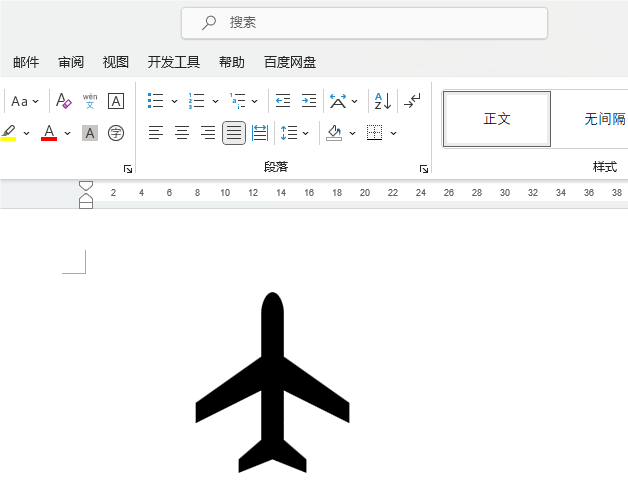
Task: Click the hanging indent marker on ruler
Action: click(86, 197)
